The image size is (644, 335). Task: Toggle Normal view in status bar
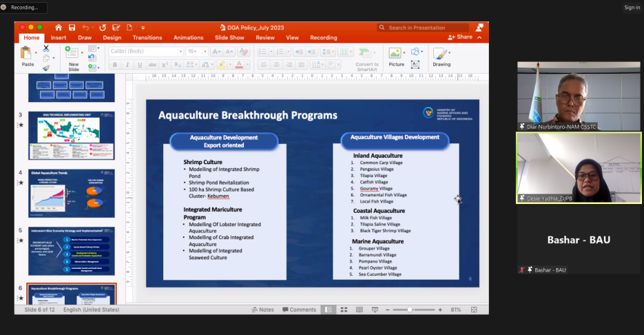[x=329, y=309]
